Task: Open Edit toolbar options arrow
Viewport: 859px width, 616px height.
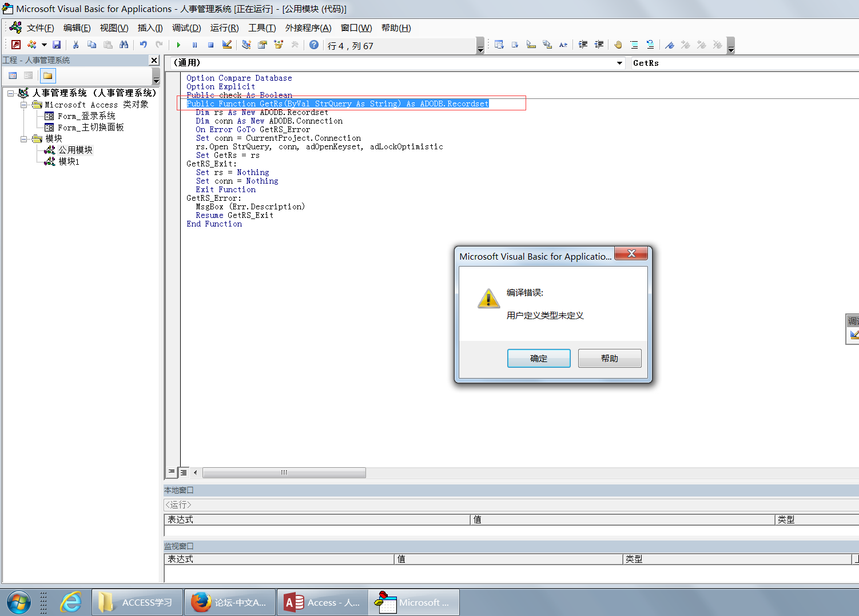Action: 731,46
